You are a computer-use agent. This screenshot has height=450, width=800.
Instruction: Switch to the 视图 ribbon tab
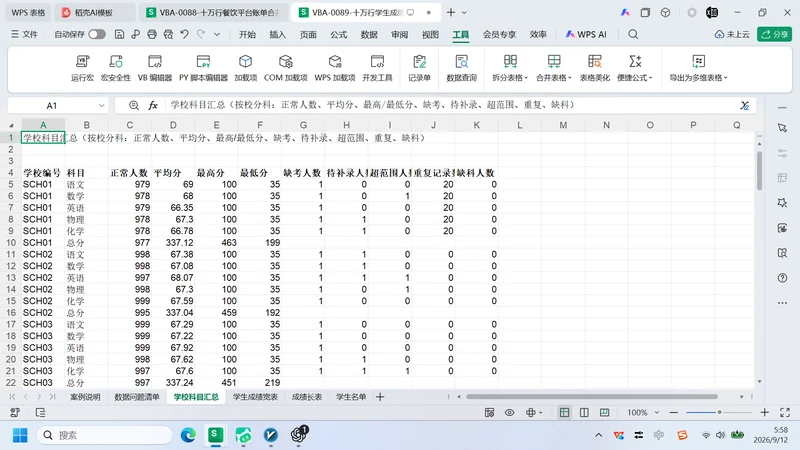(x=430, y=34)
